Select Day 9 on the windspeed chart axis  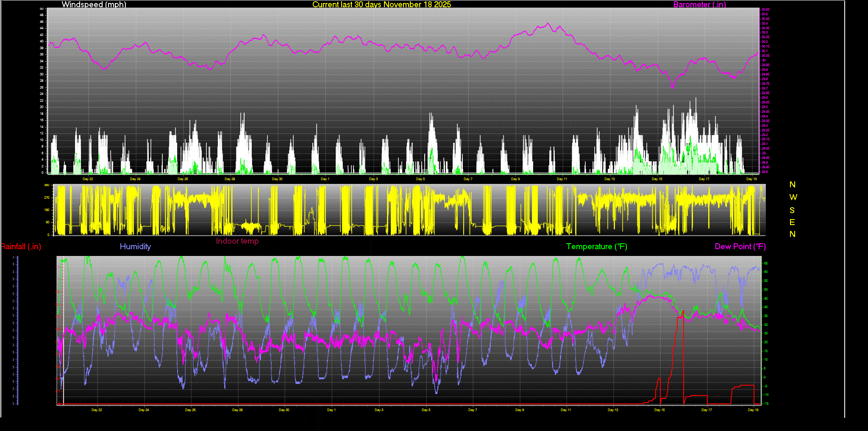tap(515, 179)
